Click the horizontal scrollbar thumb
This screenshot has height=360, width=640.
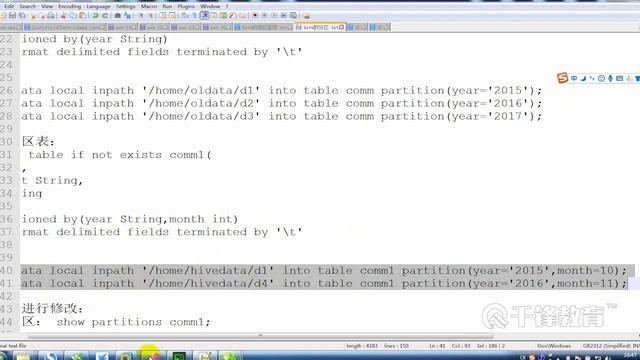click(260, 336)
